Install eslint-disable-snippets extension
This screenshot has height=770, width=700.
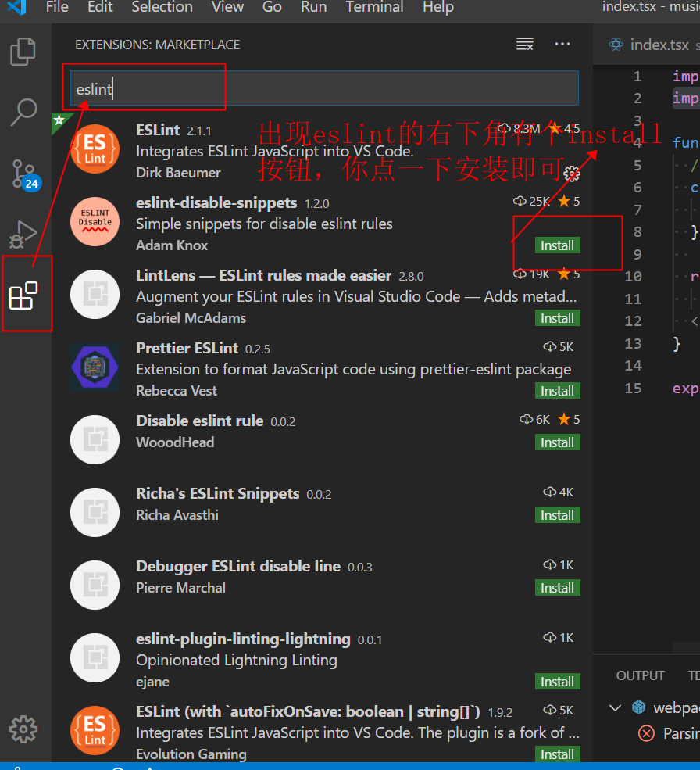[558, 245]
